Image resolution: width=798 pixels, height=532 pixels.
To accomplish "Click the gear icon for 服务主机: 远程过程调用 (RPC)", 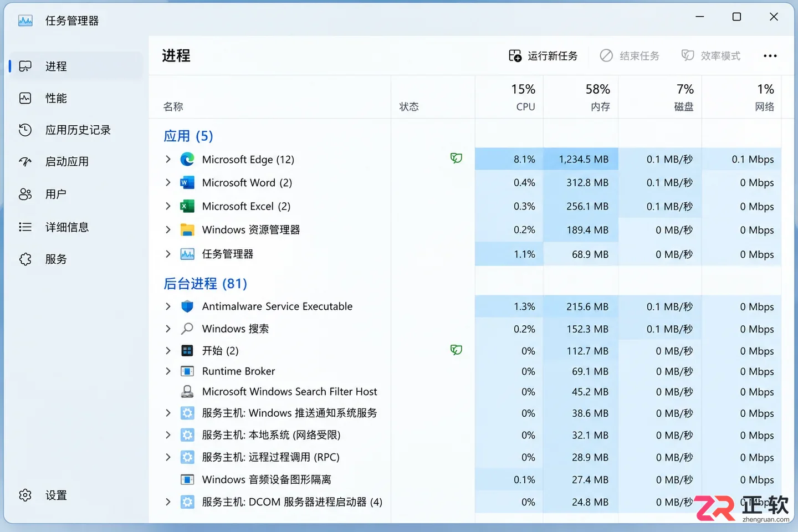I will click(x=187, y=457).
